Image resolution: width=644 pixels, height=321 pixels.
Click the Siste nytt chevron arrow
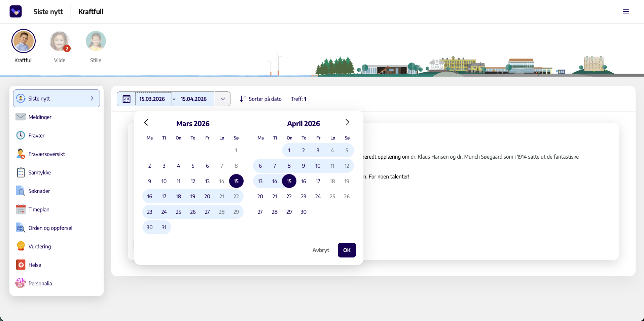coord(92,98)
